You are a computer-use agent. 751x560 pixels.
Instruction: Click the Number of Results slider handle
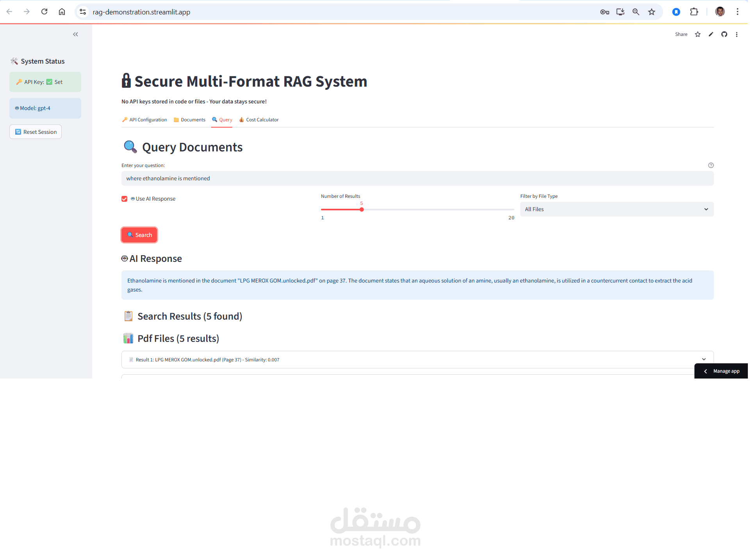[362, 210]
